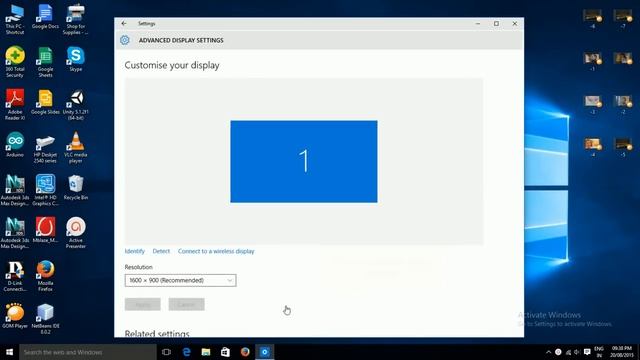Open the desktop image thumbnail labeled -1

593,61
